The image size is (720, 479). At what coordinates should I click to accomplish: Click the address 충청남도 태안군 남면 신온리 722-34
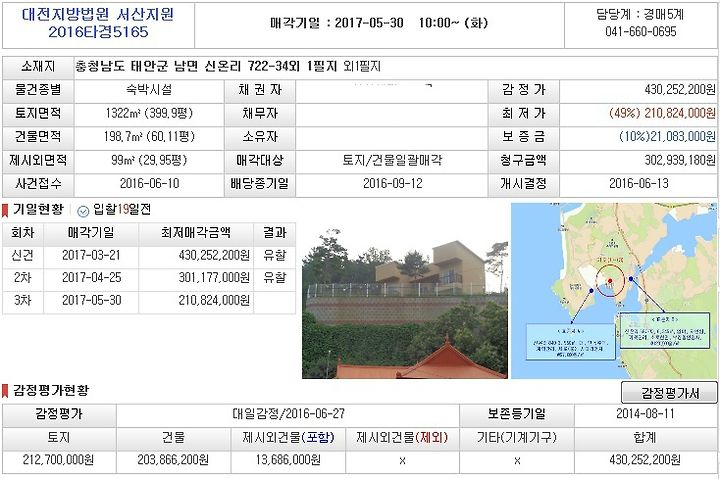(182, 67)
